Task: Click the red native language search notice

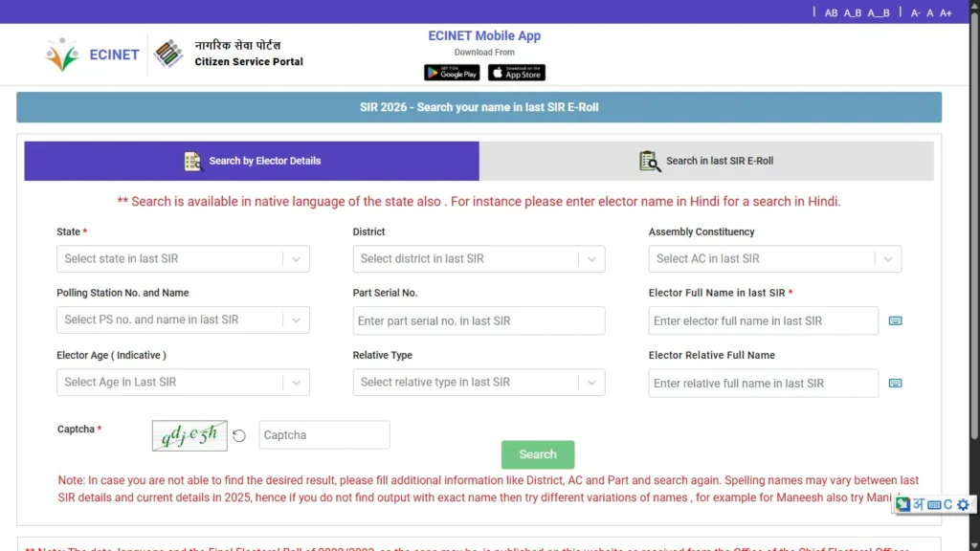Action: pyautogui.click(x=479, y=201)
